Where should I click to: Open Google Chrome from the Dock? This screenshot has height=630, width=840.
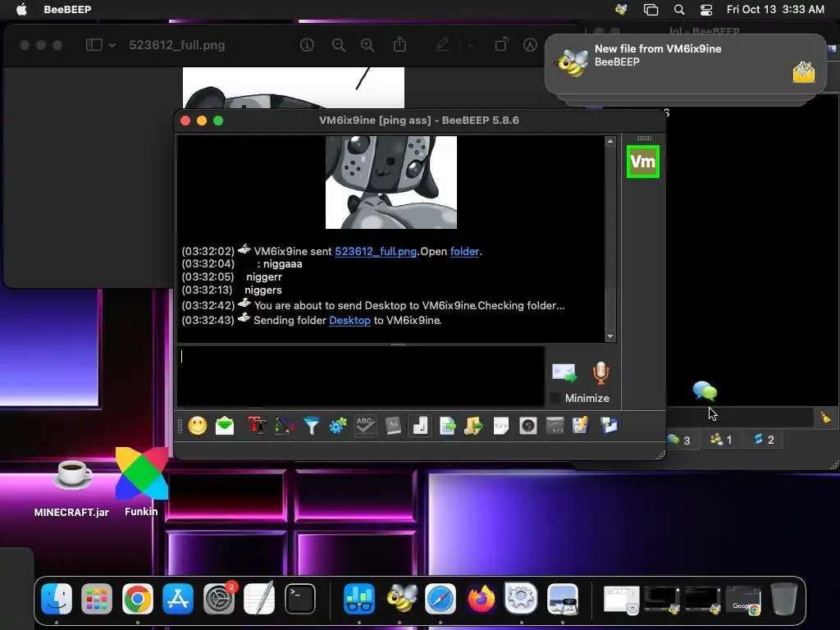pyautogui.click(x=138, y=599)
